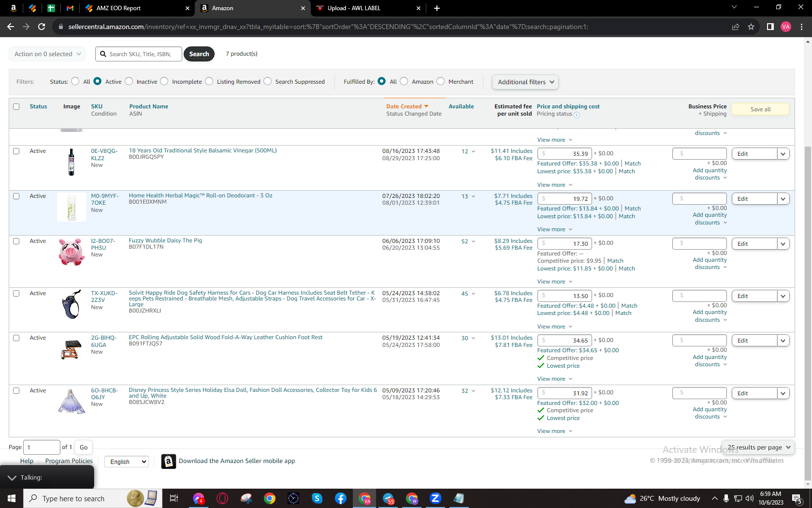
Task: Expand View more for Solvit Dog Harness
Action: pos(554,327)
